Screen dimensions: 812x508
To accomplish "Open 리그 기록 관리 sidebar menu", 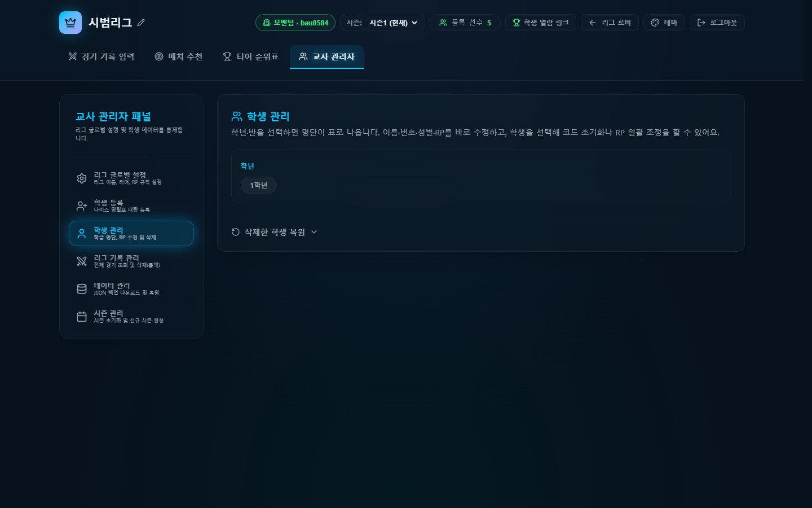I will click(x=131, y=261).
